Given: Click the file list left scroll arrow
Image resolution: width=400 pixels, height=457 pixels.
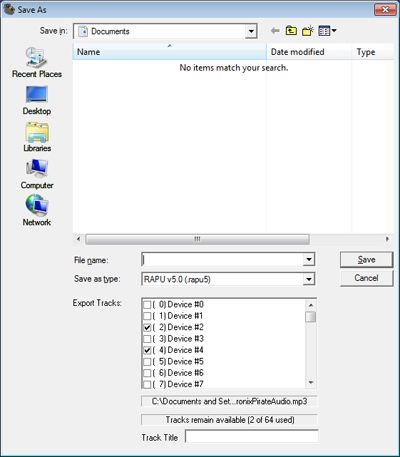Looking at the screenshot, I should point(78,239).
